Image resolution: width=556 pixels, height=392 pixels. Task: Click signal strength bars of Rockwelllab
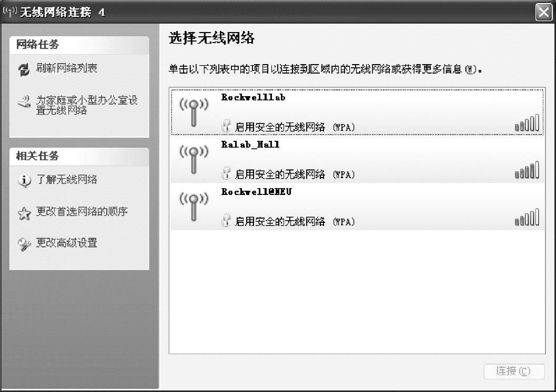coord(527,122)
